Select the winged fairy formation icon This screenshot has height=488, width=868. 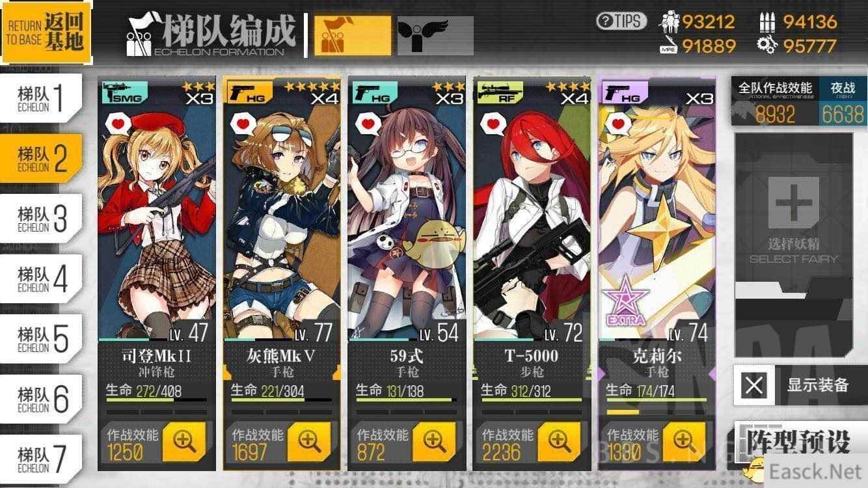pyautogui.click(x=435, y=36)
